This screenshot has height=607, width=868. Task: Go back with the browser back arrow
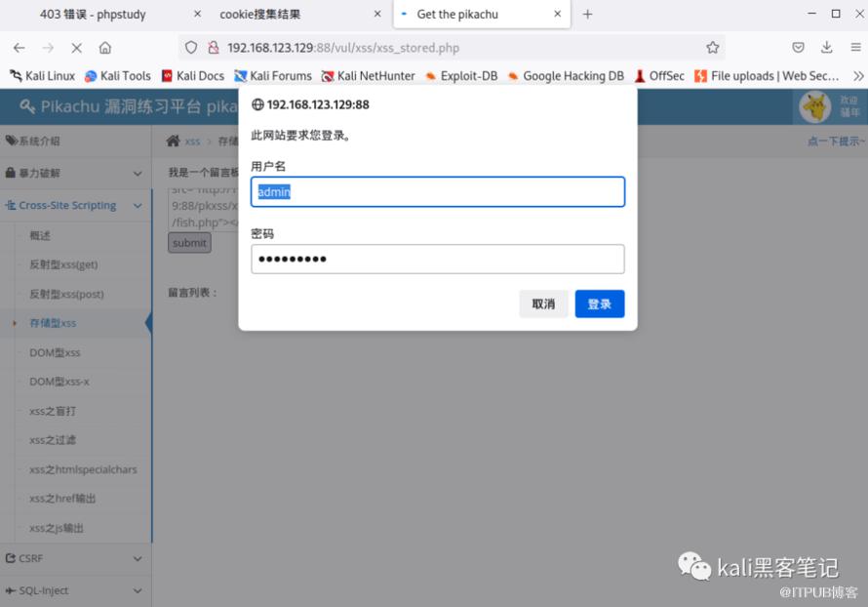[x=20, y=48]
